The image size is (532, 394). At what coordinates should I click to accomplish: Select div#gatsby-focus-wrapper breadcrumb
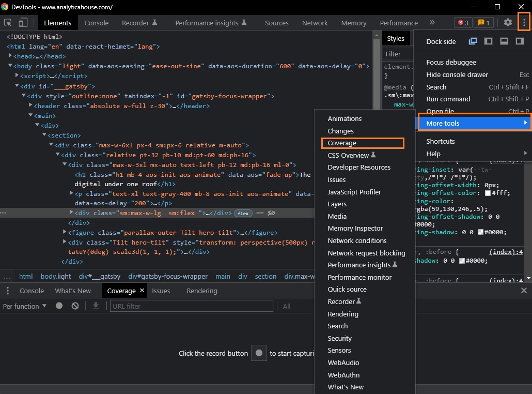[168, 276]
